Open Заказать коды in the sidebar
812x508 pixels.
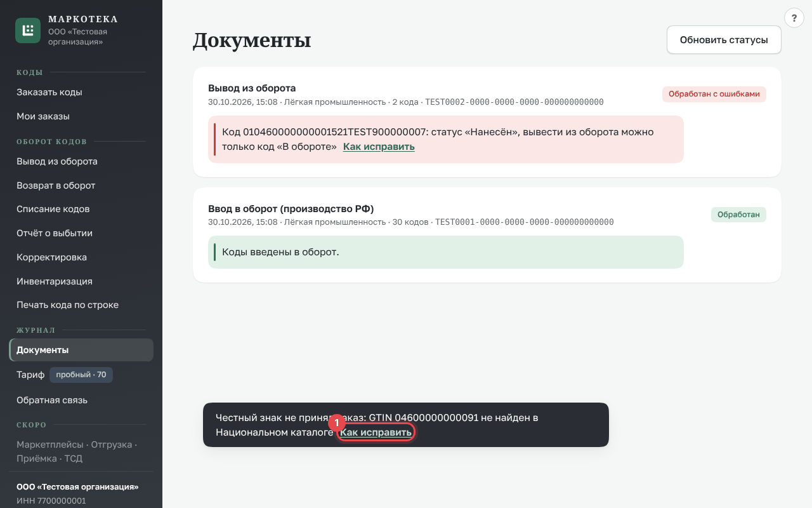81,93
